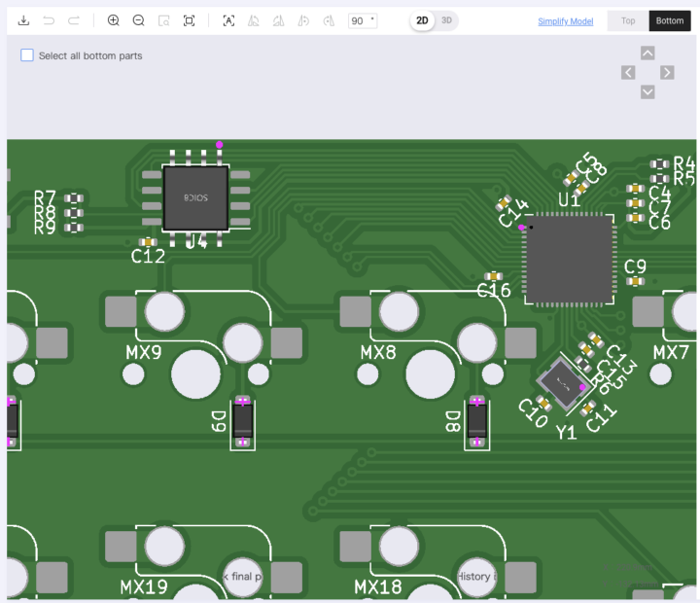Image resolution: width=700 pixels, height=603 pixels.
Task: Open the rotation angle 90 dropdown
Action: coord(363,20)
